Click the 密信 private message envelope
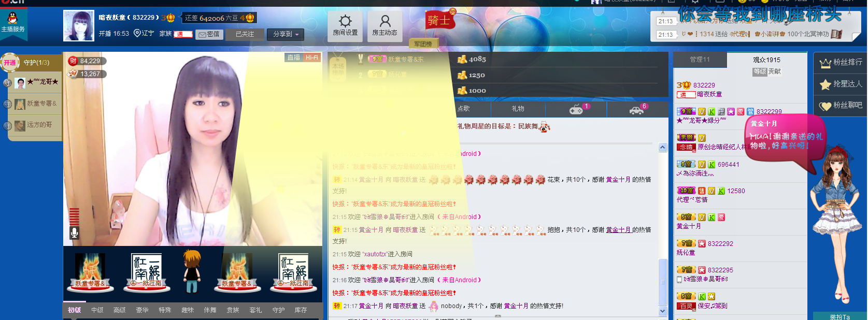The image size is (868, 320). 209,34
